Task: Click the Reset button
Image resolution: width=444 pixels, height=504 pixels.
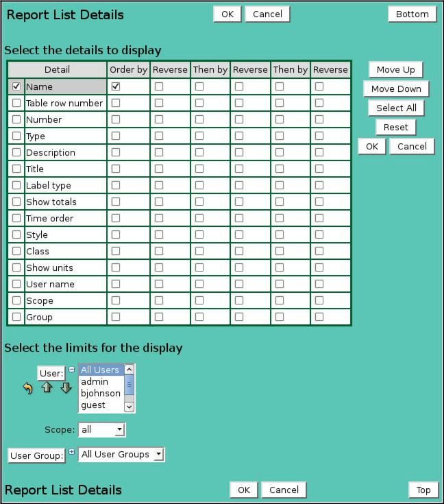Action: click(396, 128)
